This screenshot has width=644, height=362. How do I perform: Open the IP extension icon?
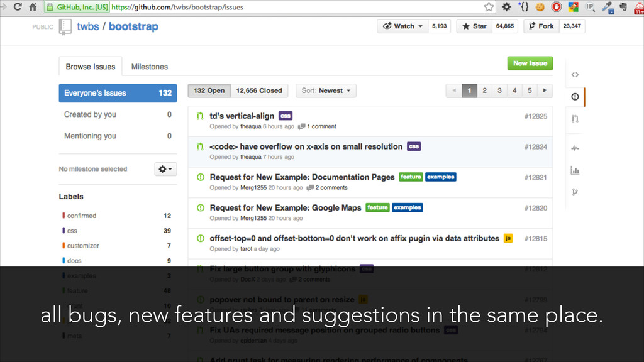[590, 6]
